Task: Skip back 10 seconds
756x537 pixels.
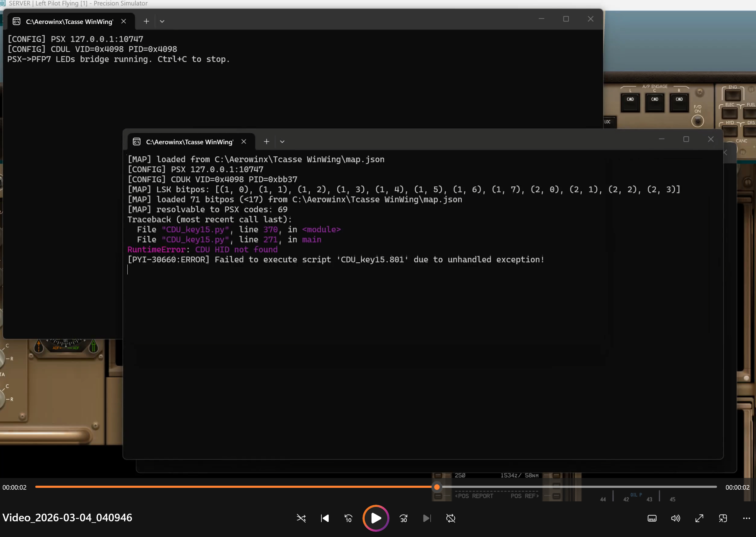Action: pos(348,518)
